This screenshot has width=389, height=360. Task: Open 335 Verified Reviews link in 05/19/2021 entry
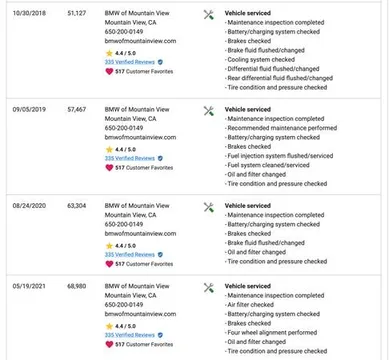[130, 335]
